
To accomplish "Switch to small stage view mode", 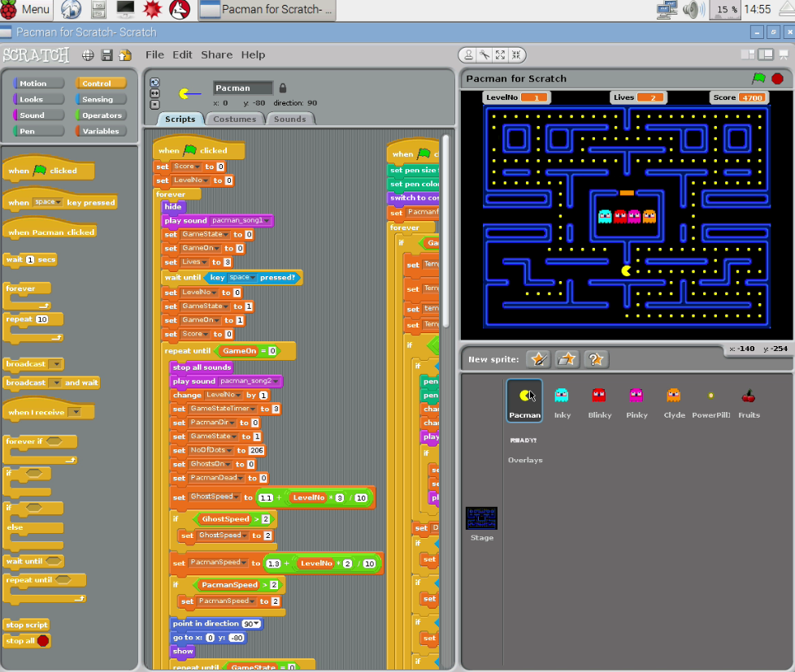I will tap(748, 54).
